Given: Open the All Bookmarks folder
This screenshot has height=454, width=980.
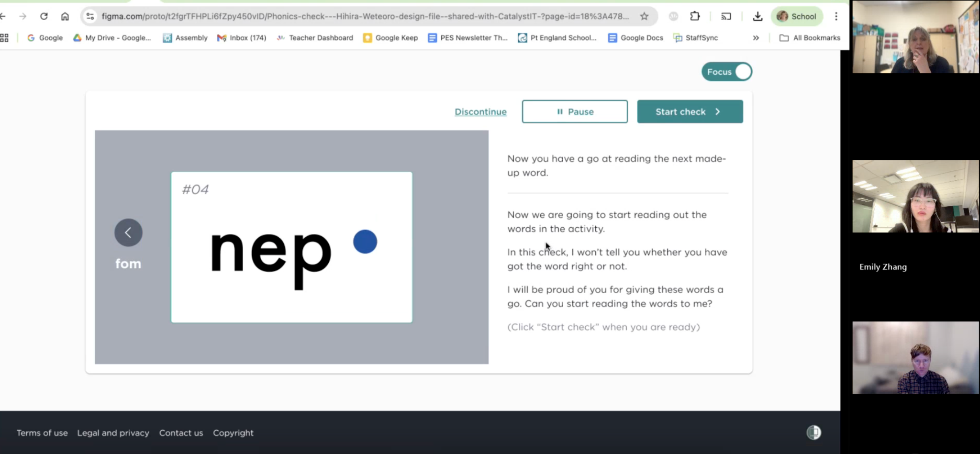Looking at the screenshot, I should tap(810, 38).
